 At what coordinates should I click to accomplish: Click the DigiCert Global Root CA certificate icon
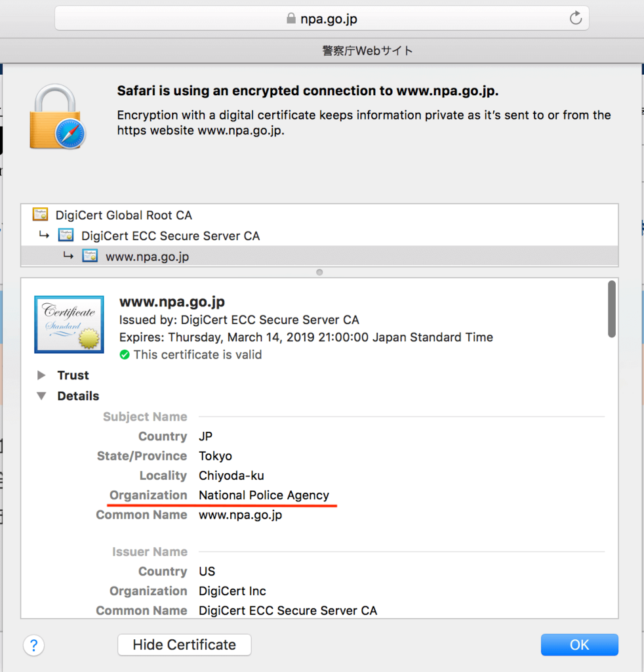point(40,215)
